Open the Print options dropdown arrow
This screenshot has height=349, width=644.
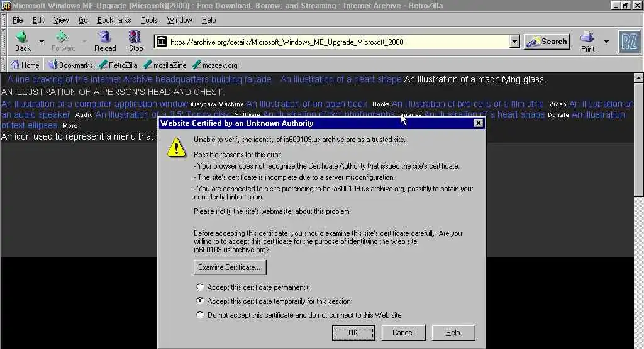(606, 42)
